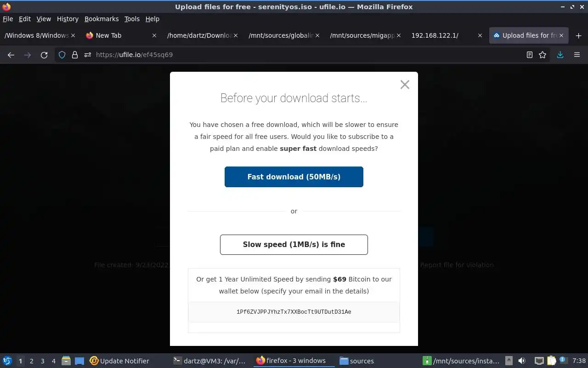Open the Firefox hamburger menu
Image resolution: width=588 pixels, height=368 pixels.
point(577,55)
